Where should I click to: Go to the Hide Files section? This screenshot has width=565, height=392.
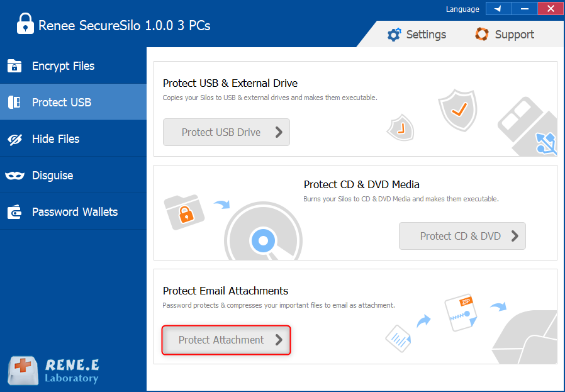(73, 139)
